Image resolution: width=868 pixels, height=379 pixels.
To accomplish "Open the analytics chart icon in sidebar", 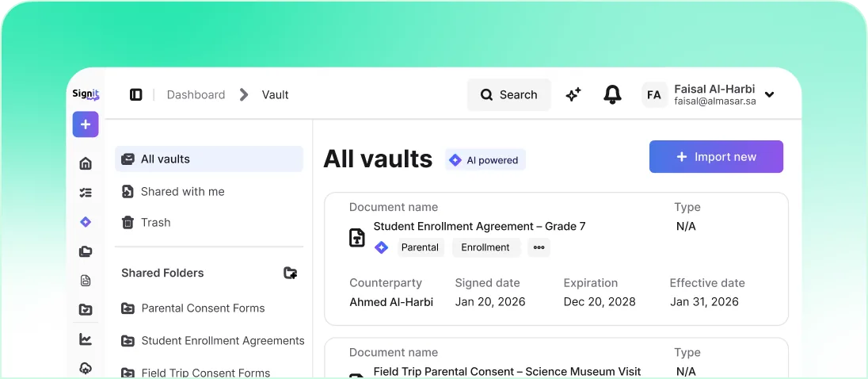I will pyautogui.click(x=86, y=339).
